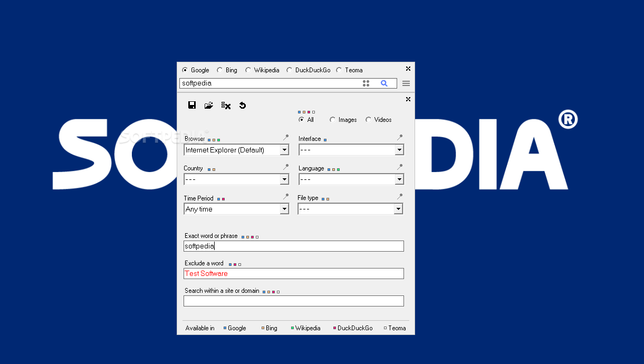Click the pin icon above Country dropdown
The image size is (644, 364).
286,167
